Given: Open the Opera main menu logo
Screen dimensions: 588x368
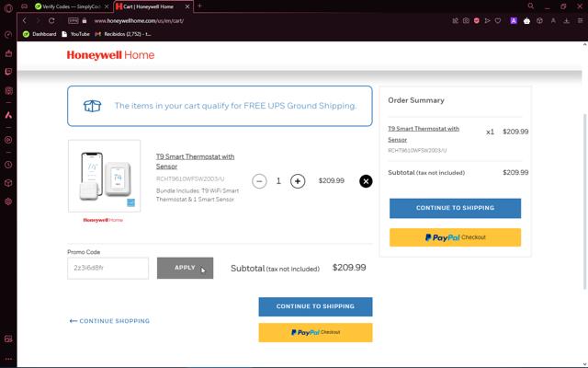Looking at the screenshot, I should 8,7.
